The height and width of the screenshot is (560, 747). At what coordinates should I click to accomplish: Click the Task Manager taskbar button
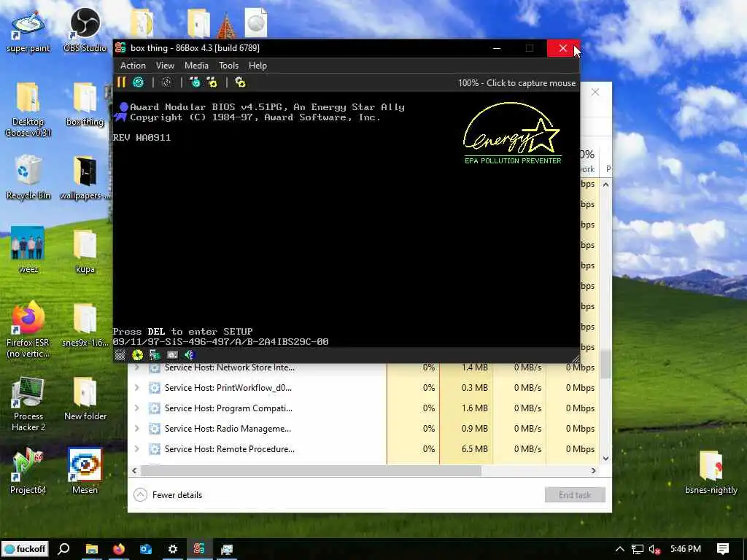pos(227,549)
